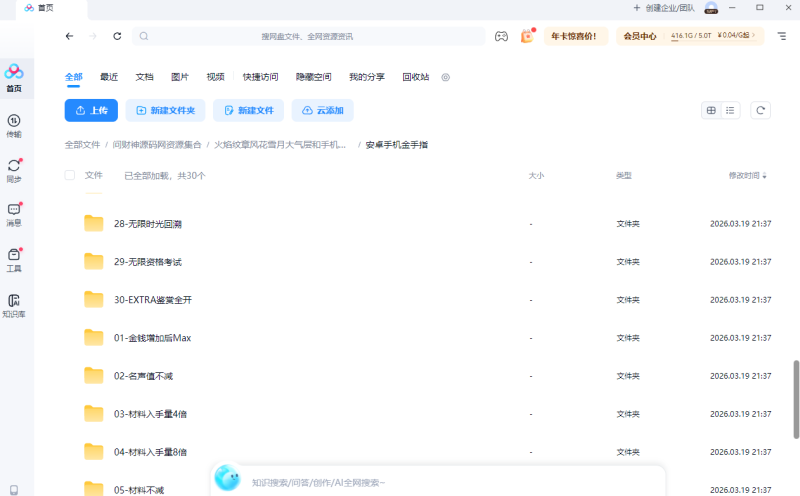The width and height of the screenshot is (800, 496).
Task: Open the Sync section in the sidebar
Action: [14, 170]
